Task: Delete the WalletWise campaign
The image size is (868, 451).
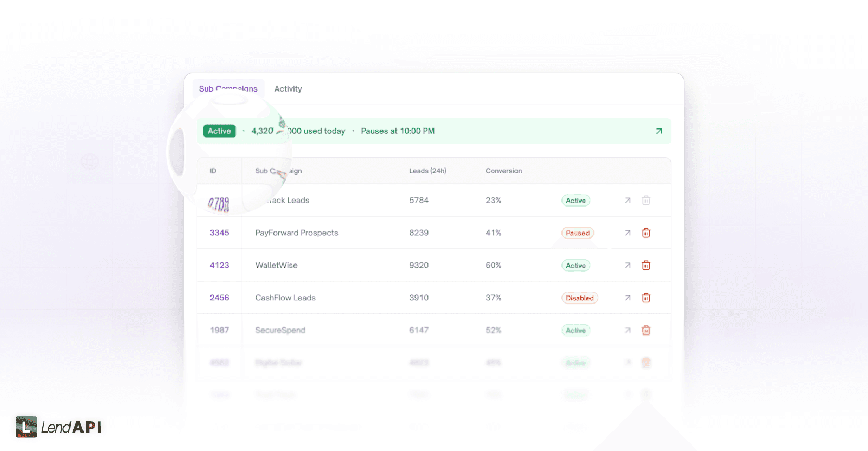Action: [x=646, y=266]
